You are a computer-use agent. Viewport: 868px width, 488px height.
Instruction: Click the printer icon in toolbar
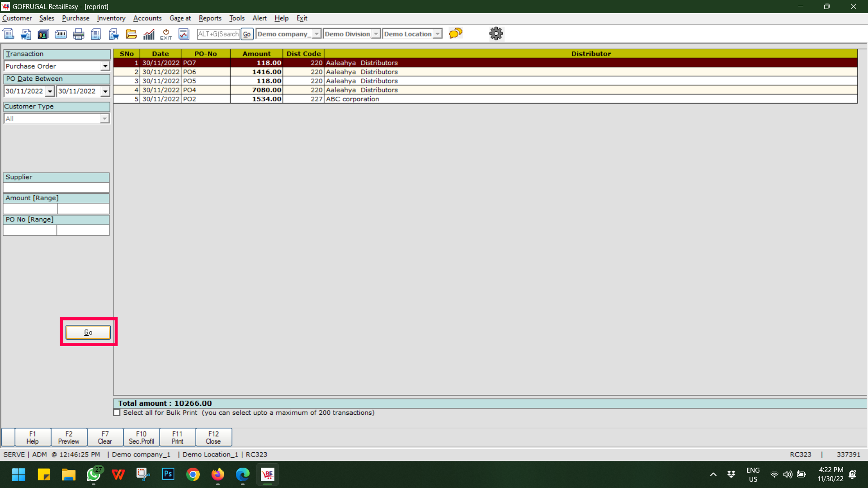[x=79, y=34]
